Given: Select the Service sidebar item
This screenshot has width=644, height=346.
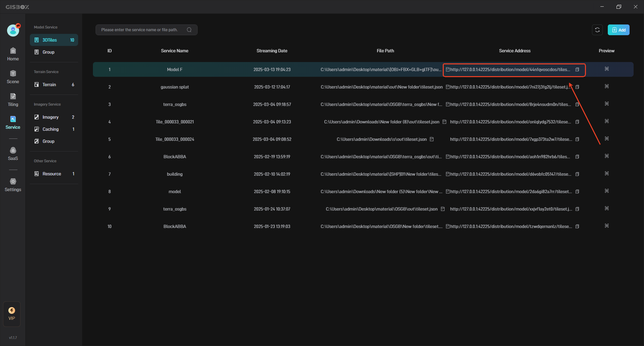Looking at the screenshot, I should [x=13, y=122].
